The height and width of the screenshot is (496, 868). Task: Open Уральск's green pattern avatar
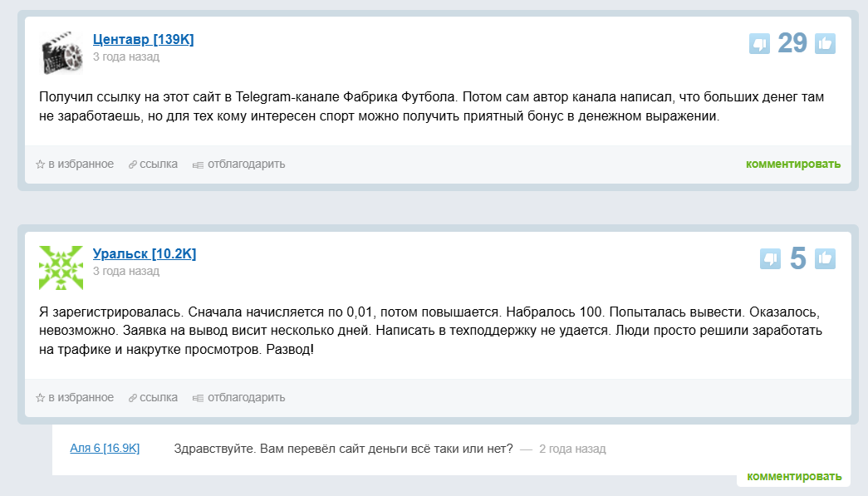pyautogui.click(x=61, y=268)
